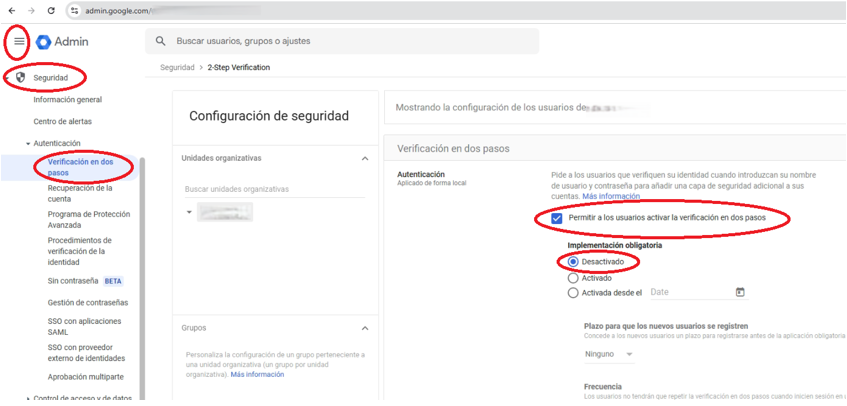This screenshot has width=847, height=406.
Task: Click the Frecuencia heading
Action: (602, 387)
